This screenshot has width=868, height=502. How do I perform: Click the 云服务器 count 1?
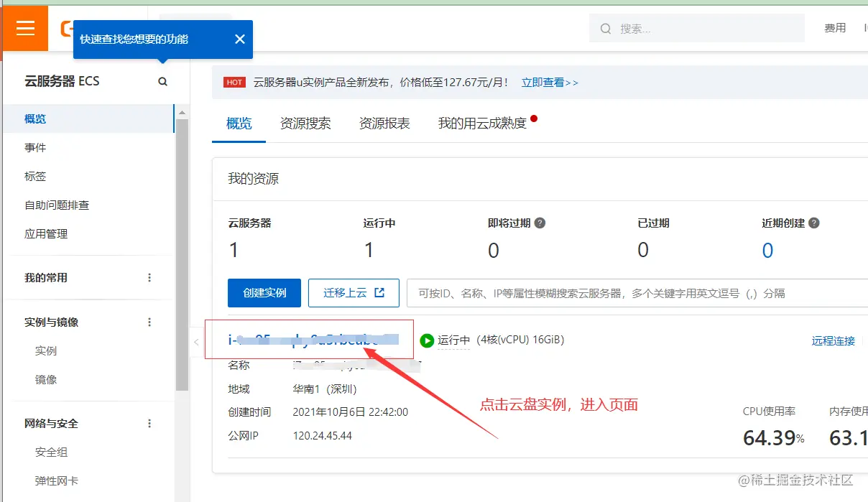pos(234,250)
